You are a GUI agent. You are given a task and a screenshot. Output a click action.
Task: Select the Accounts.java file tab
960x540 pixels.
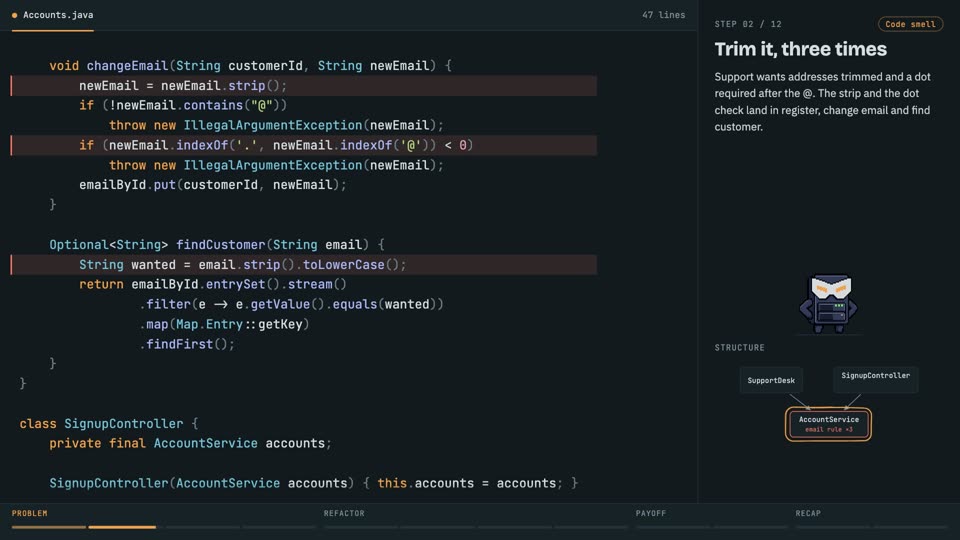click(53, 15)
